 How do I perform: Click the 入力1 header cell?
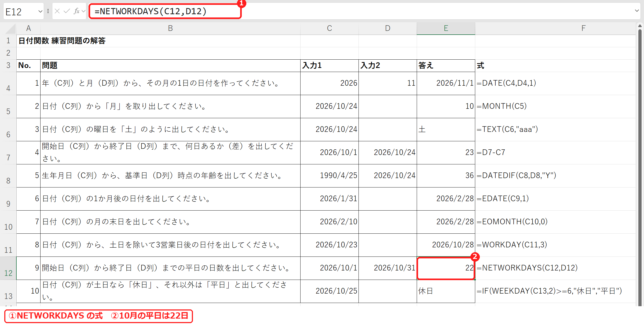pyautogui.click(x=330, y=66)
